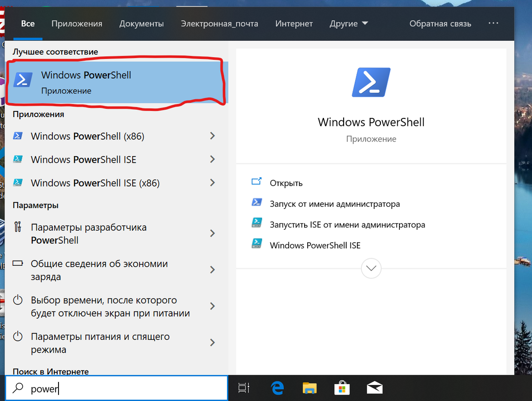This screenshot has width=532, height=401.
Task: Select Windows PowerShell (x86) result
Action: 117,136
